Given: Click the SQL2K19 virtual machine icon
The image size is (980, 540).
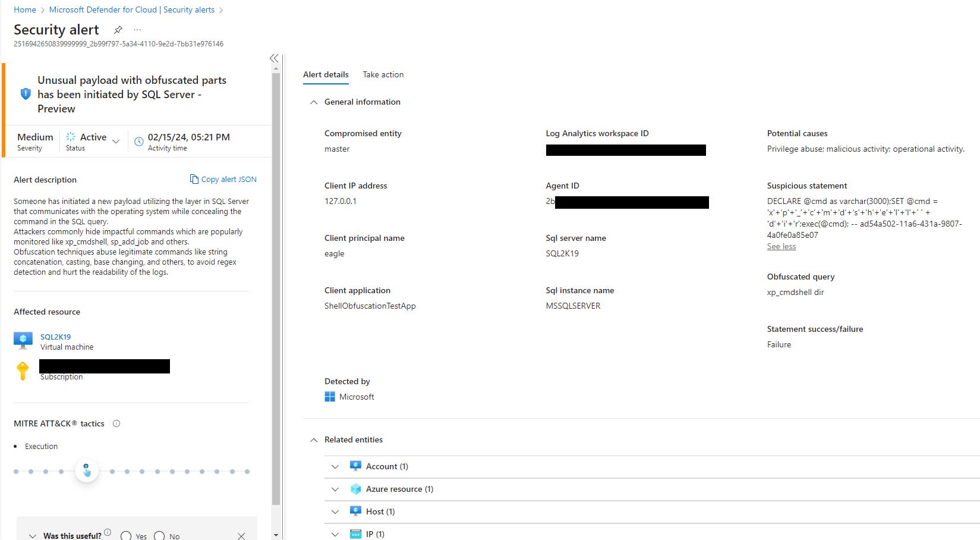Looking at the screenshot, I should (x=23, y=340).
